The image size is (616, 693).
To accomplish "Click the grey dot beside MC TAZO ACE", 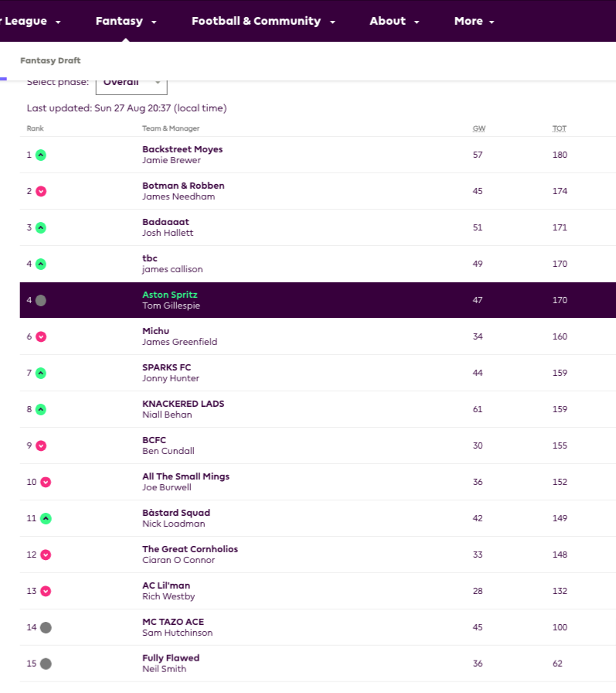I will click(x=46, y=627).
